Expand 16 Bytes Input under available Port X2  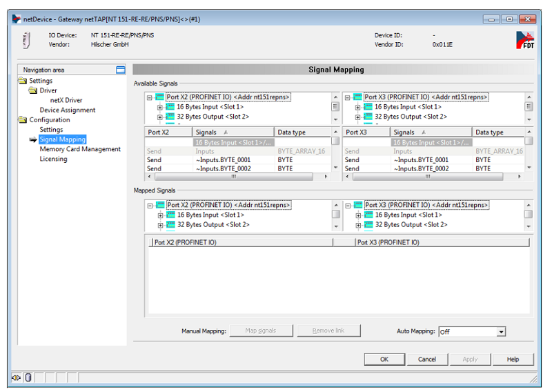tap(160, 108)
